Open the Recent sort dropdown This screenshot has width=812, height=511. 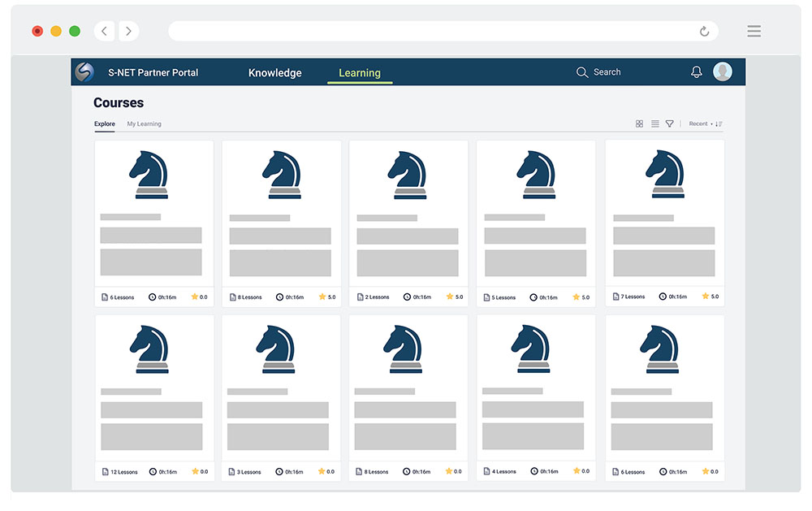tap(700, 123)
